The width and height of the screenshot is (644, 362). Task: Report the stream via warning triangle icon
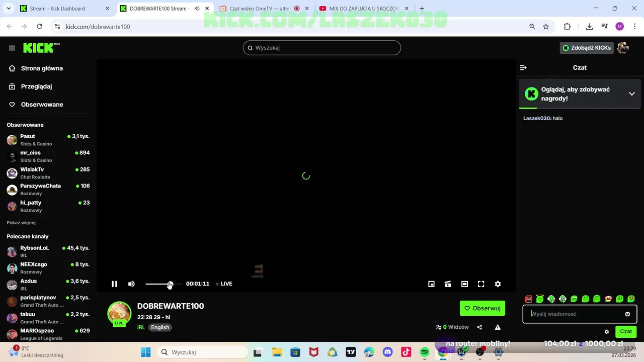pyautogui.click(x=498, y=327)
